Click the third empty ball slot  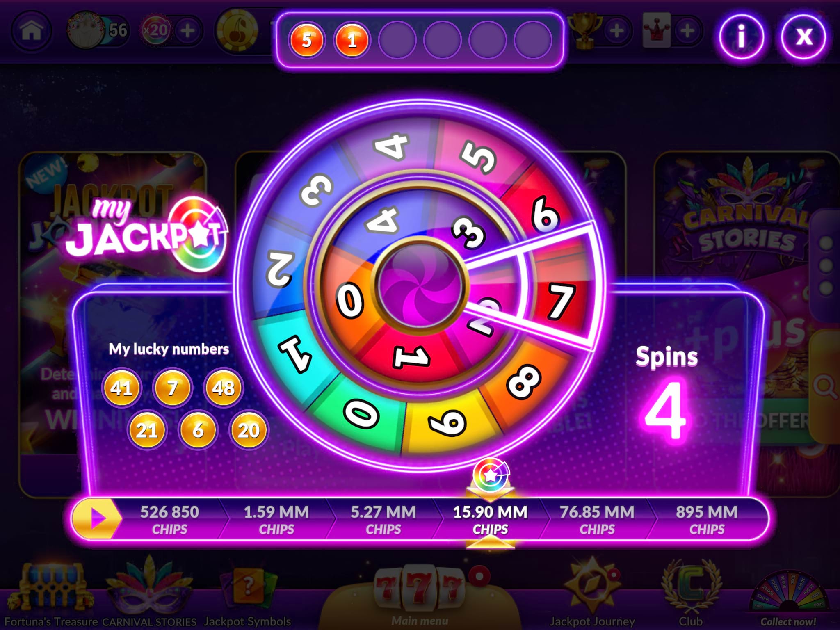(x=488, y=40)
